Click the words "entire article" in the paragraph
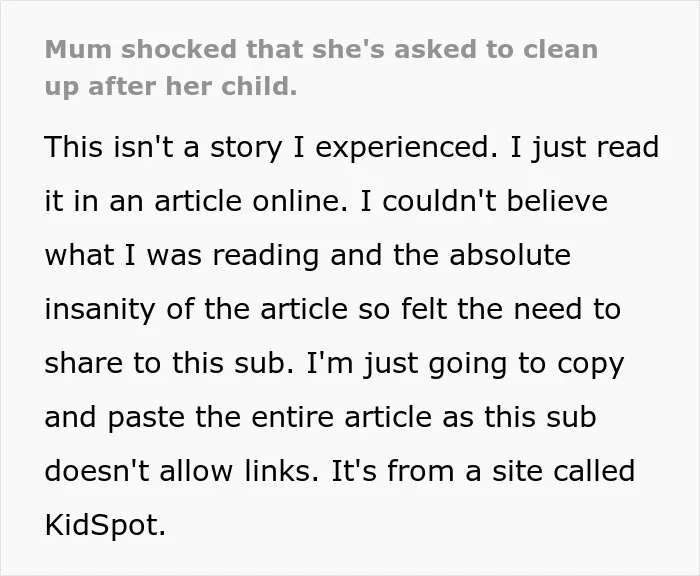This screenshot has height=576, width=700. [x=342, y=417]
